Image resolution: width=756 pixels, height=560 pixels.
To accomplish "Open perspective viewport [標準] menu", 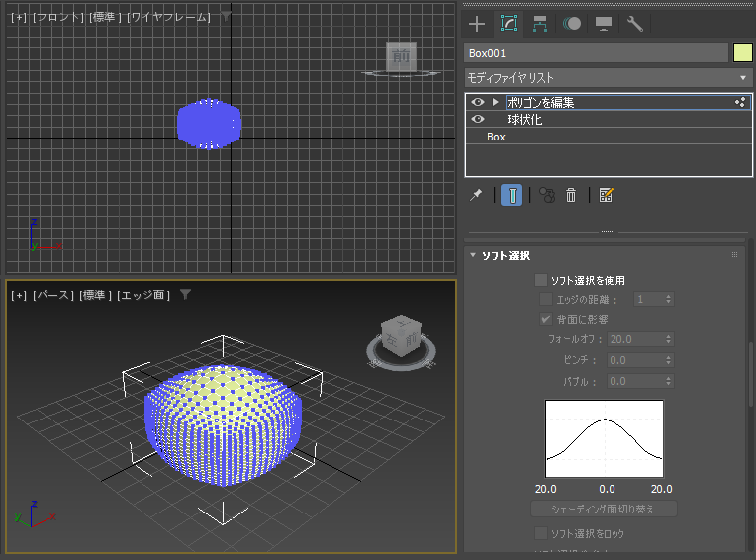I will tap(95, 295).
